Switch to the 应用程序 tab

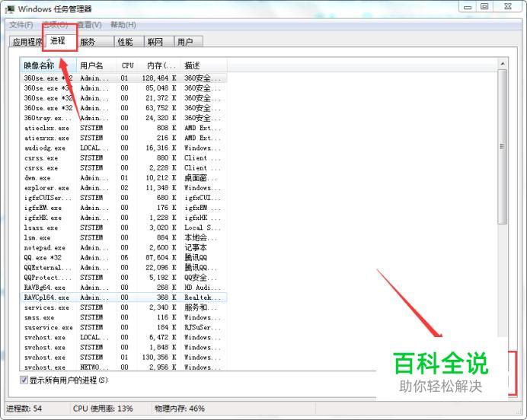[27, 42]
